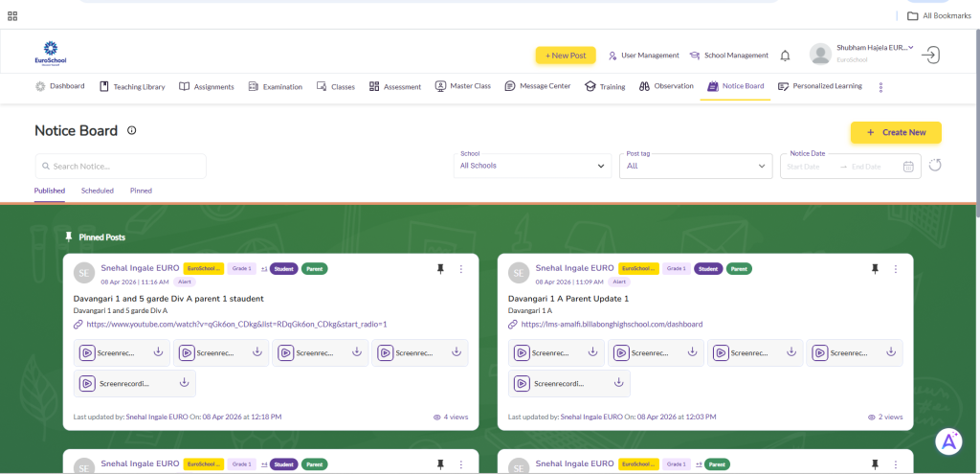Click the notification bell icon
The width and height of the screenshot is (980, 474).
click(x=785, y=56)
